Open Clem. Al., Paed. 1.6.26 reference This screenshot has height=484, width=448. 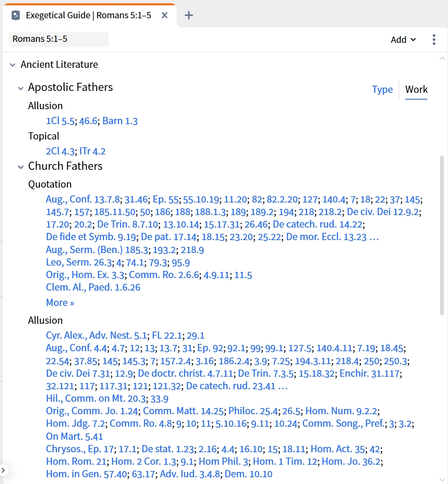pos(93,287)
